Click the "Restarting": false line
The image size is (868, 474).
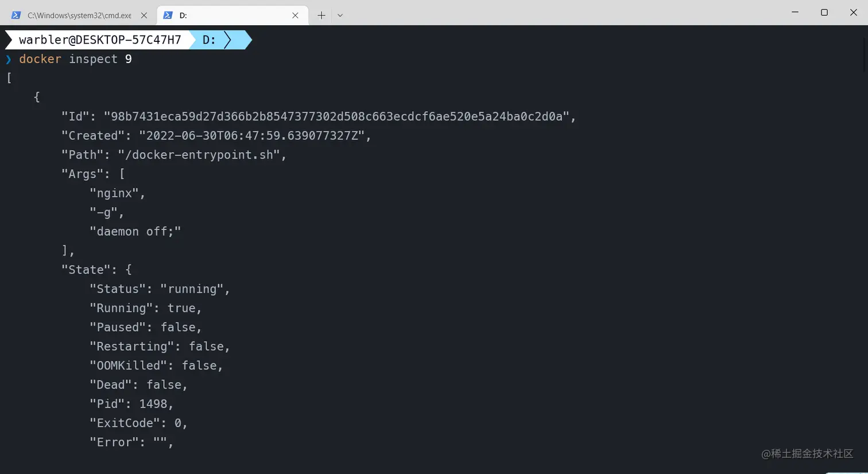click(x=160, y=347)
